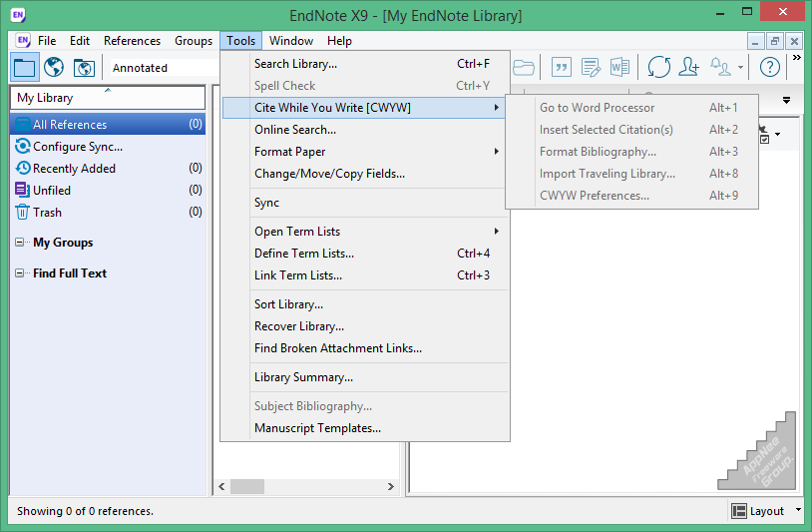This screenshot has height=532, width=812.
Task: Click the Sync Library toolbar icon
Action: pos(658,67)
